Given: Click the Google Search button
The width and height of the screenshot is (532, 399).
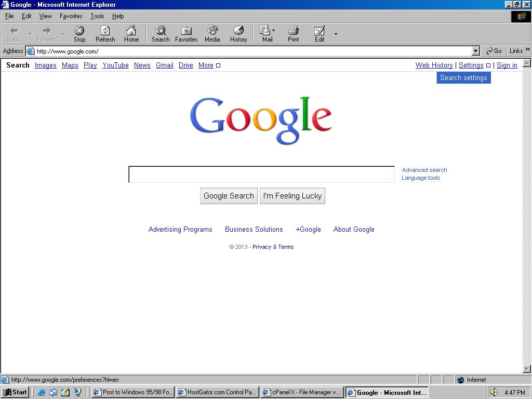Looking at the screenshot, I should 229,196.
